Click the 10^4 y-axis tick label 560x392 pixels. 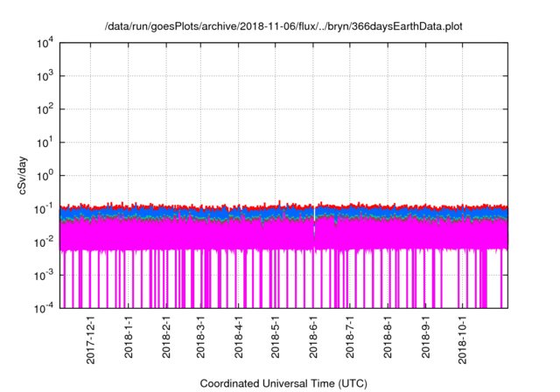coord(45,43)
